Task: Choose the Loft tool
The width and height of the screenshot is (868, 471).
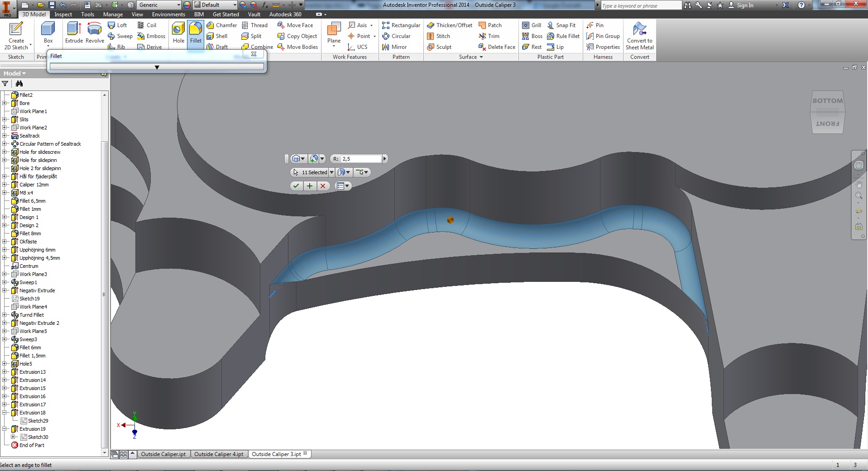Action: point(117,25)
